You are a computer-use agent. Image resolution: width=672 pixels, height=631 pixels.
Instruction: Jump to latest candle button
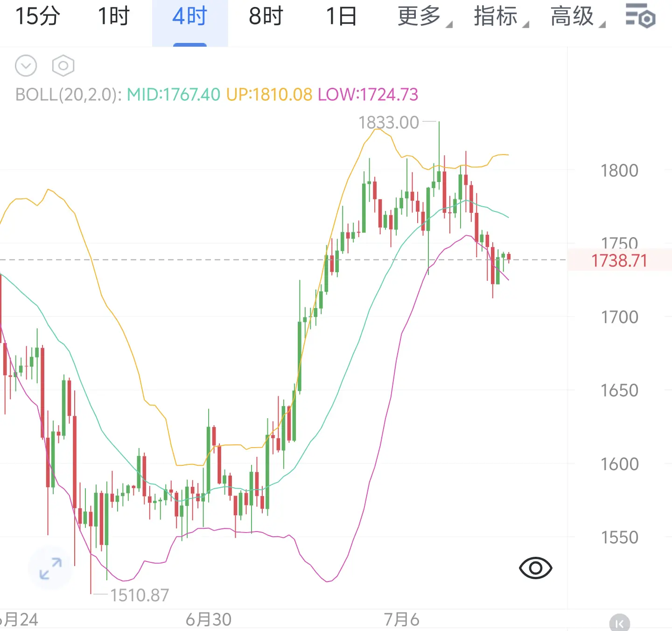[619, 623]
